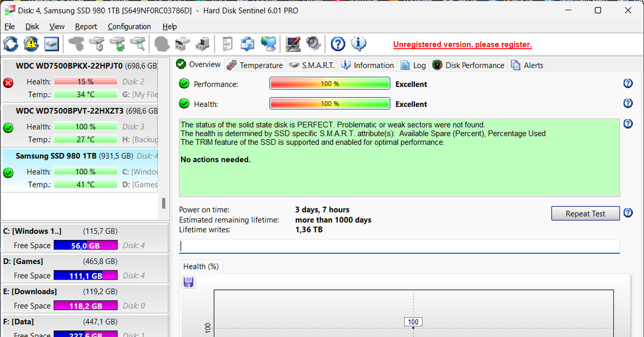Viewport: 644px width, 337px height.
Task: Open the View menu
Action: [x=57, y=26]
